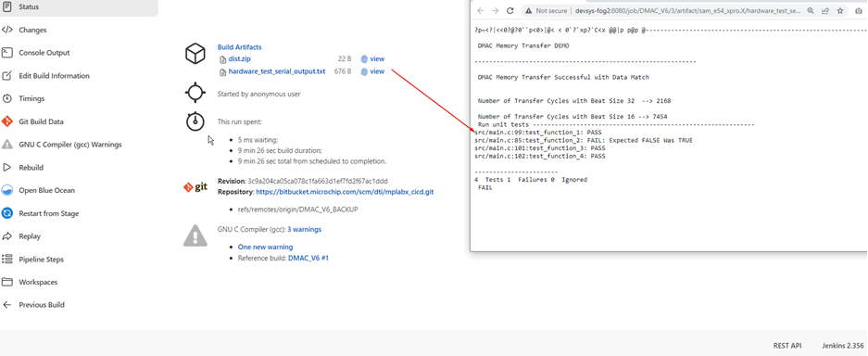This screenshot has width=868, height=356.
Task: Click the camera icon in browser toolbar
Action: click(859, 10)
